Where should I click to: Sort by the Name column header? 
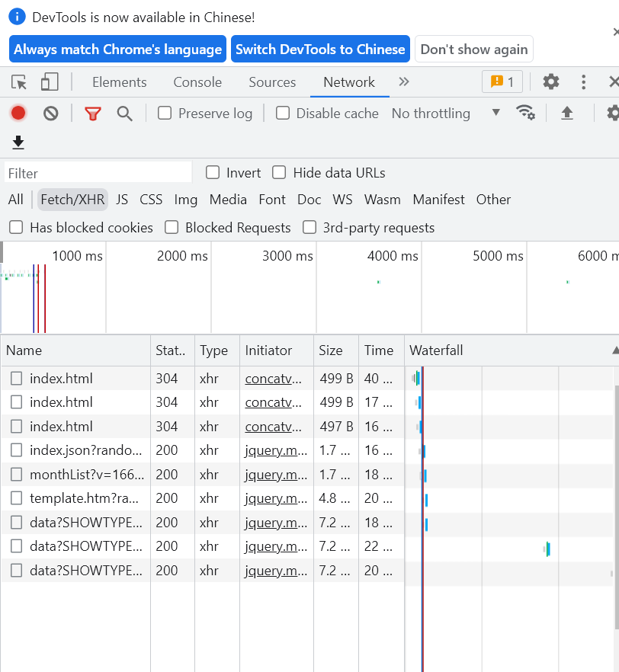75,350
